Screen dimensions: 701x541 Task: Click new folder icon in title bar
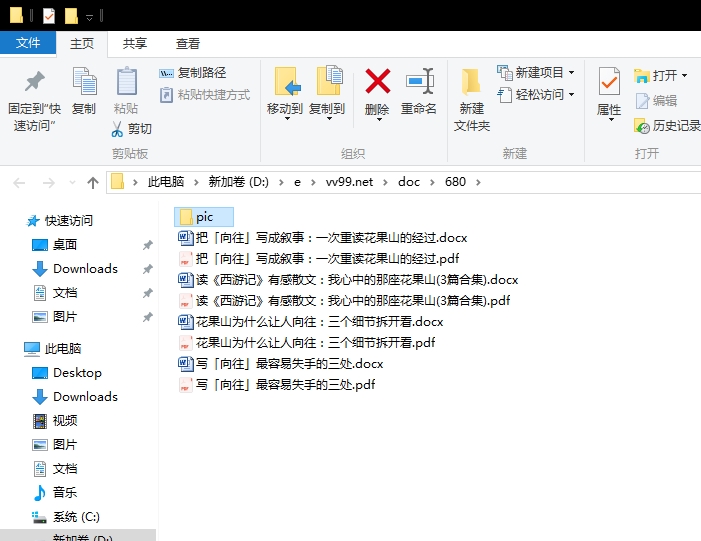point(71,17)
